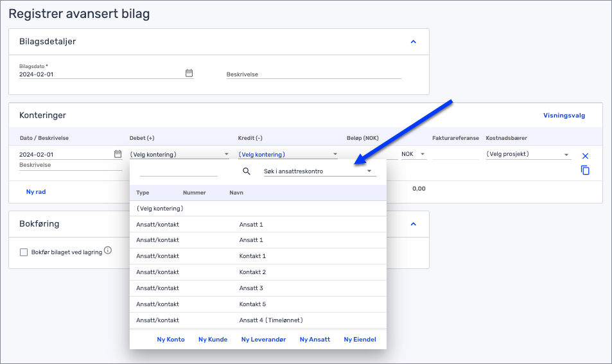612x364 pixels.
Task: Copy the row with the duplicate icon
Action: click(585, 170)
